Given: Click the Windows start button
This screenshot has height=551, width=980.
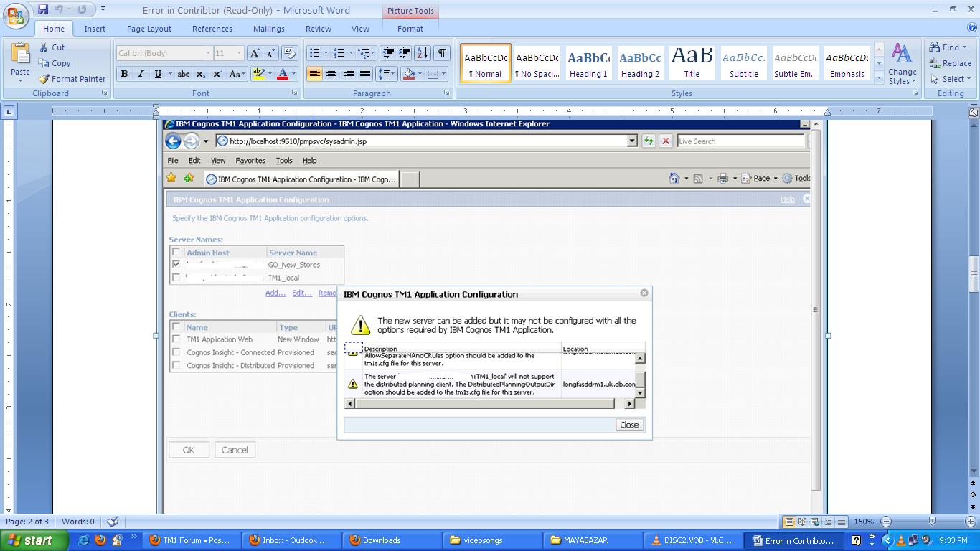Looking at the screenshot, I should point(34,540).
